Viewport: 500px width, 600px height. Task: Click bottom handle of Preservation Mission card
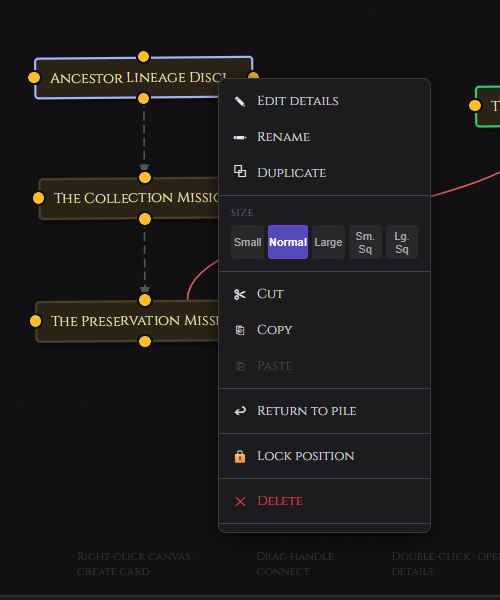click(145, 341)
